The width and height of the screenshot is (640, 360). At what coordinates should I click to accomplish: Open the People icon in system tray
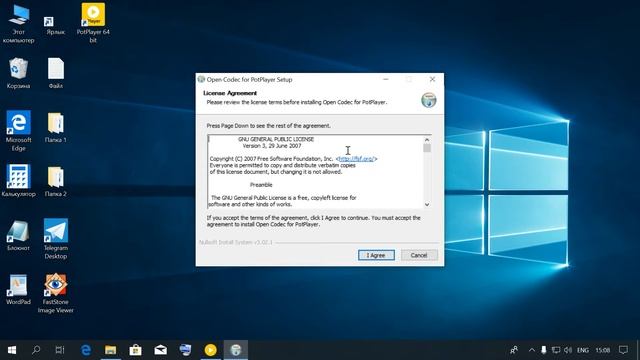(514, 350)
